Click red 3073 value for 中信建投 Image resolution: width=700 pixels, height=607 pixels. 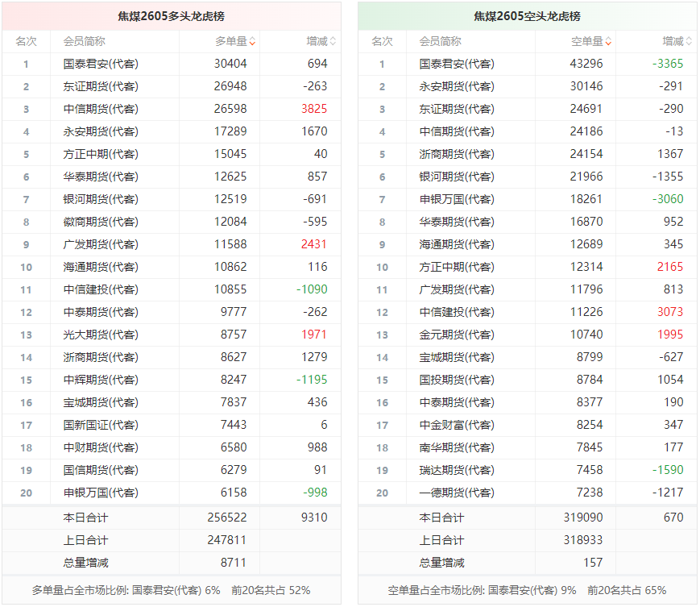coord(670,312)
